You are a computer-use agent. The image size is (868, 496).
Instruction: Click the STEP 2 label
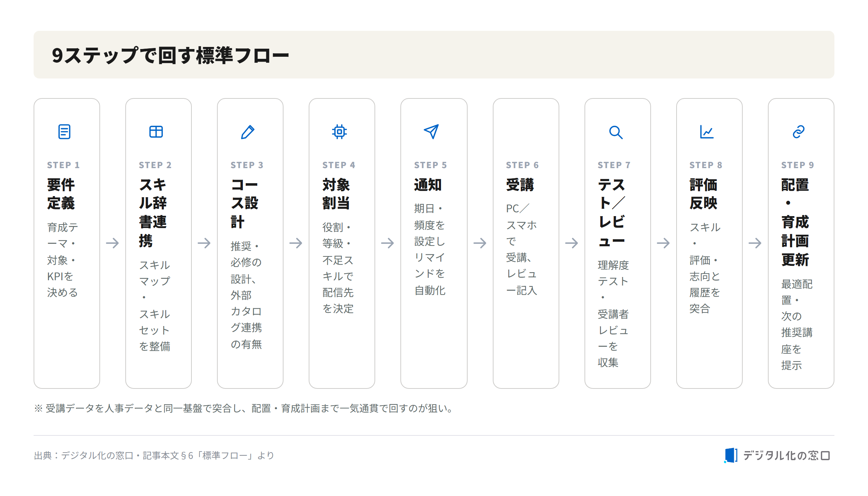(x=155, y=165)
